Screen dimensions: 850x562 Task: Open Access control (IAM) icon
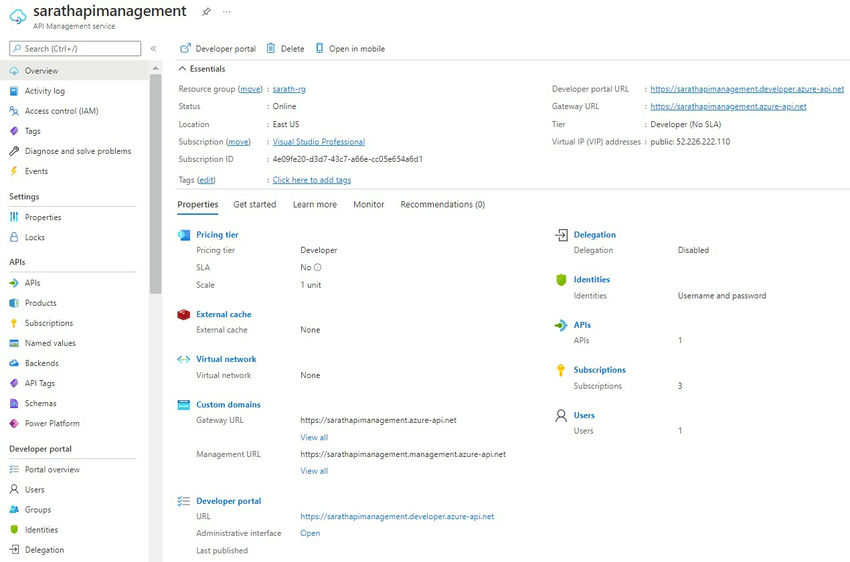pos(14,111)
